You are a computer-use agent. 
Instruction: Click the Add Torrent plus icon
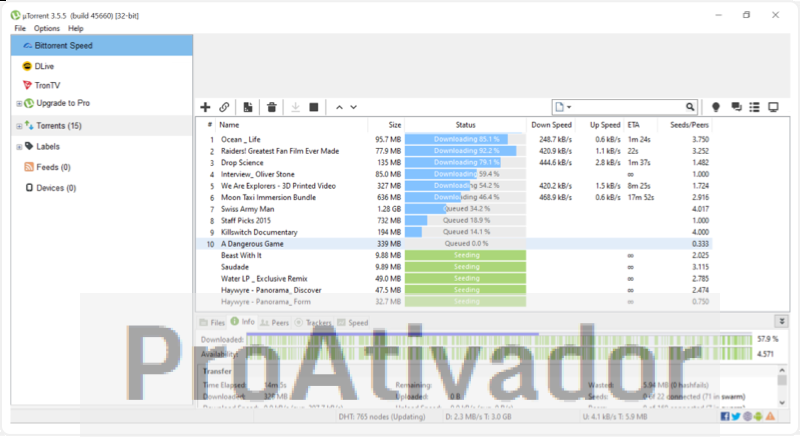[205, 107]
